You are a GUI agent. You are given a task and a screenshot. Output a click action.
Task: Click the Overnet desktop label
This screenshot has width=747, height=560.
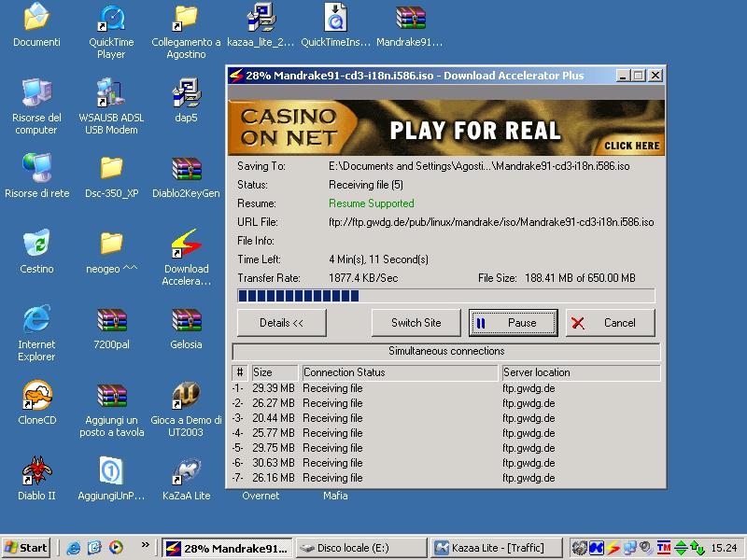point(261,496)
